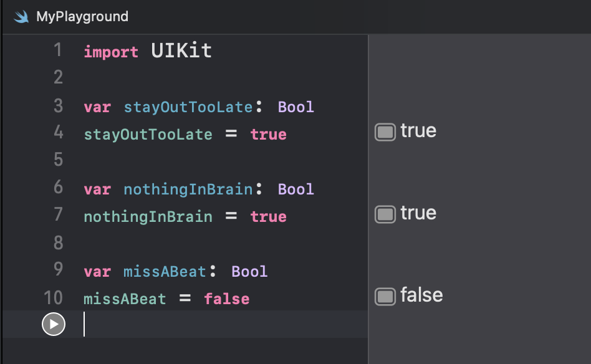This screenshot has width=591, height=364.
Task: Click the Swift icon next to MyPlayground
Action: 21,17
